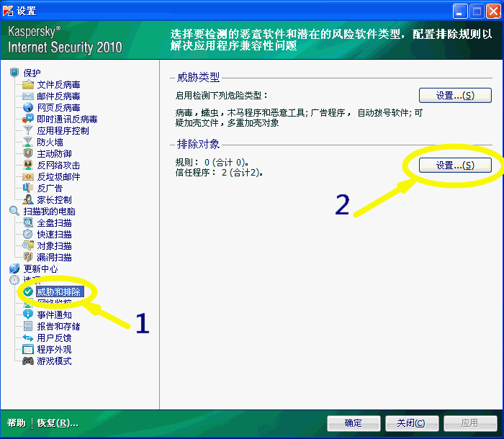Close the 设置 window
This screenshot has width=504, height=439.
click(x=493, y=12)
